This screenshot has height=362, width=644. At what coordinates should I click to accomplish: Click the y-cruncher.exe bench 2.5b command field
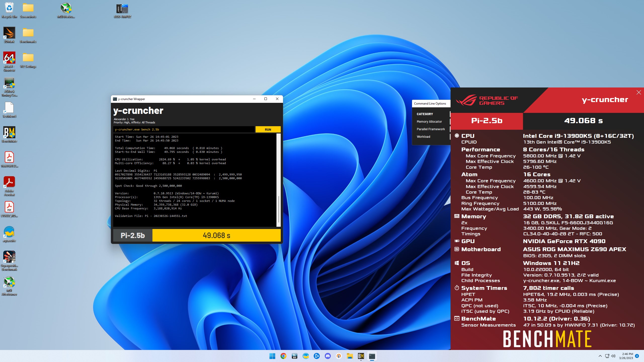[184, 129]
